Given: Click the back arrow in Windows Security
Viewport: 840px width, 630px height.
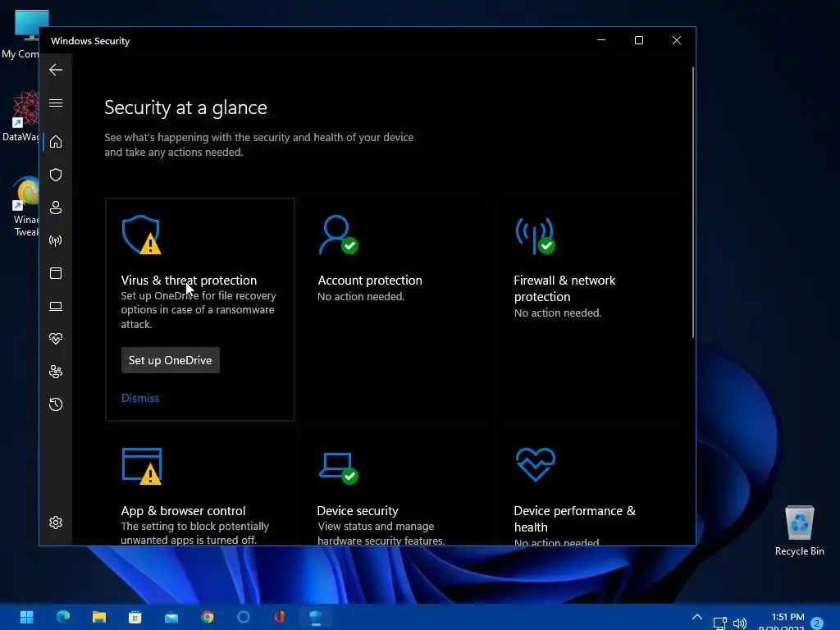Looking at the screenshot, I should 56,70.
